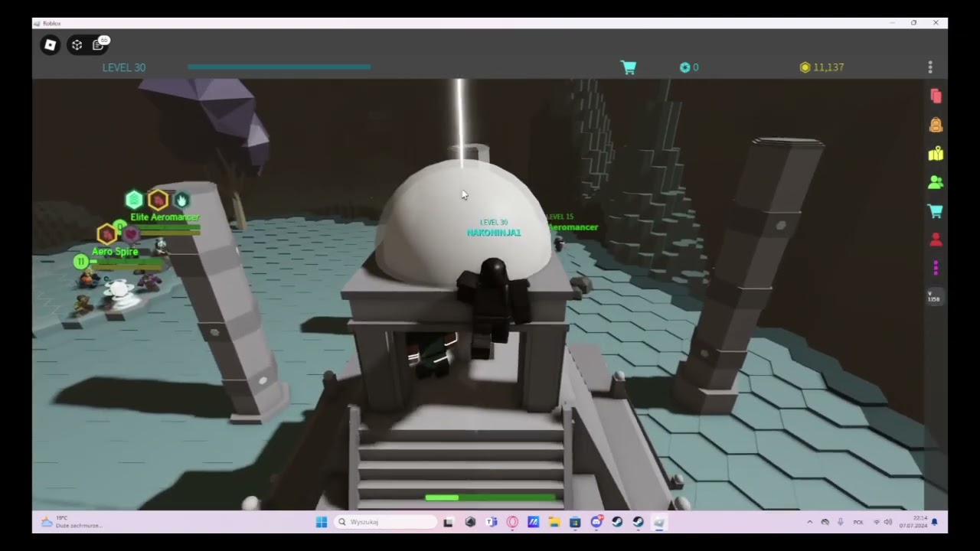
Task: Click the blue gem currency counter
Action: (689, 67)
